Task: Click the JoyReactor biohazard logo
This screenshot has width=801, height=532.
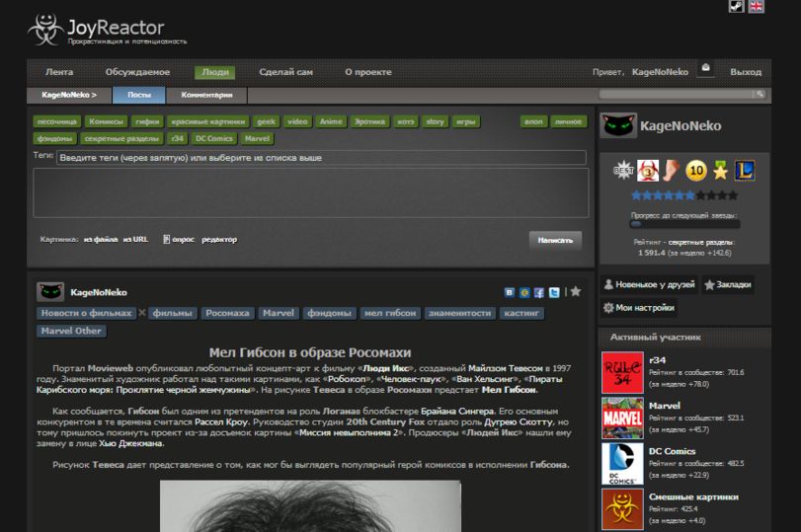Action: [46, 29]
